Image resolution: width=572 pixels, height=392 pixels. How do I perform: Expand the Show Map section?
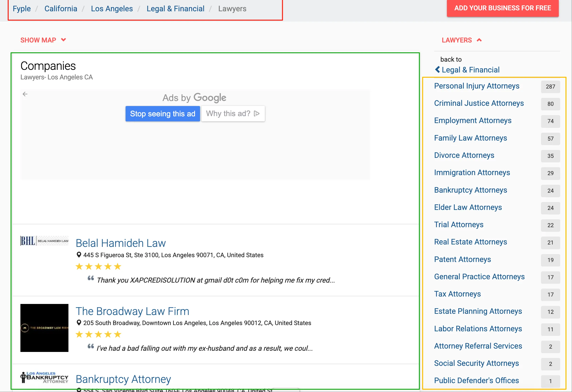tap(43, 40)
